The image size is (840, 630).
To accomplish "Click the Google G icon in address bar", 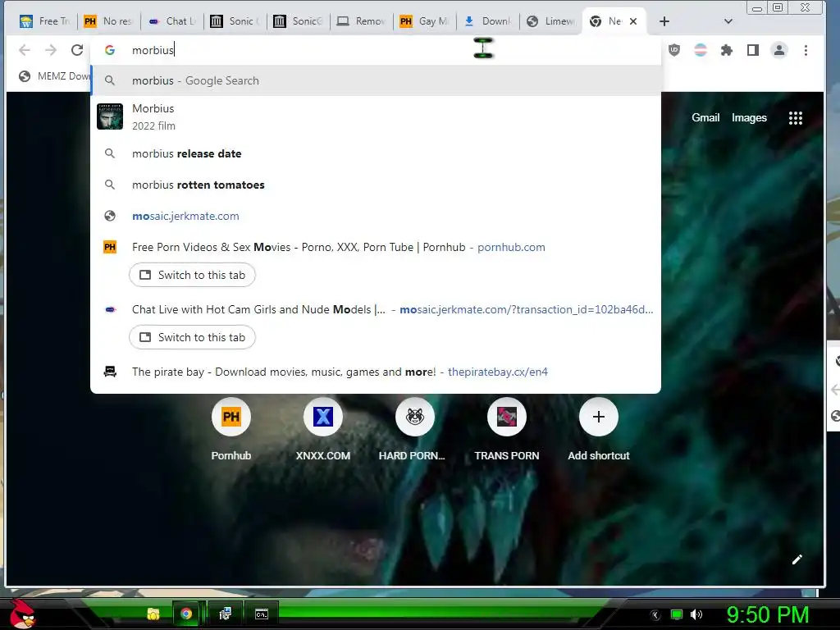I will [x=110, y=50].
